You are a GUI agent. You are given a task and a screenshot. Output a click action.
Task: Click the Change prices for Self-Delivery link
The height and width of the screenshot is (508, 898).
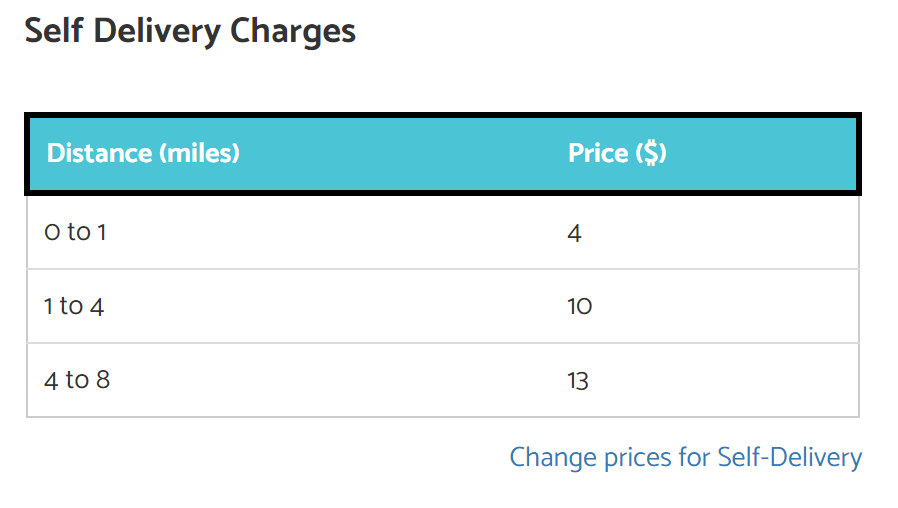(x=686, y=458)
